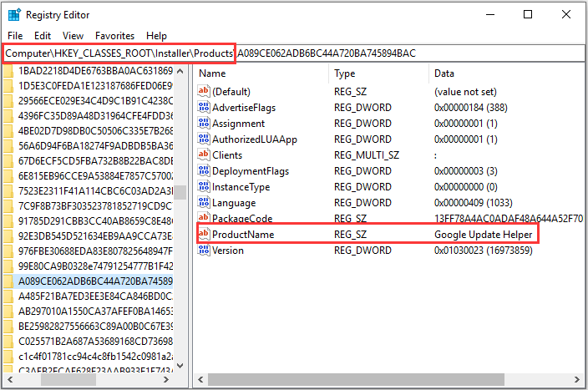Image resolution: width=588 pixels, height=390 pixels.
Task: Click the Registry Editor app icon in title bar
Action: 15,15
